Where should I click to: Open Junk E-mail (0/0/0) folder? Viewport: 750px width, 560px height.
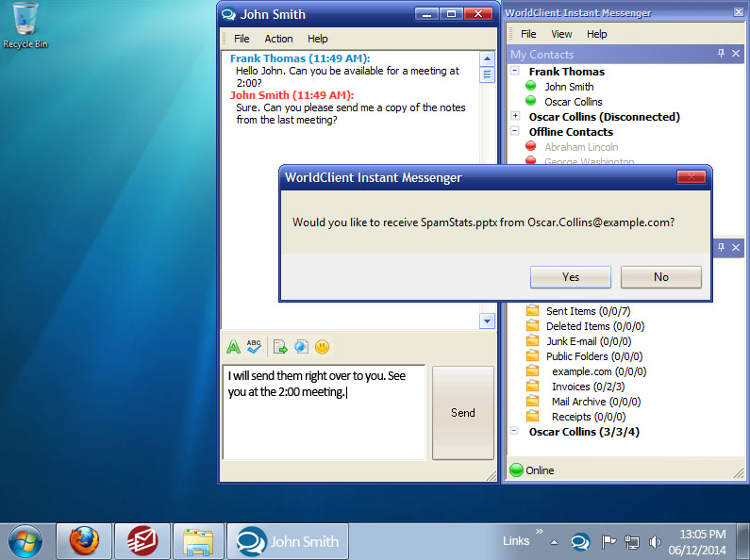point(589,341)
